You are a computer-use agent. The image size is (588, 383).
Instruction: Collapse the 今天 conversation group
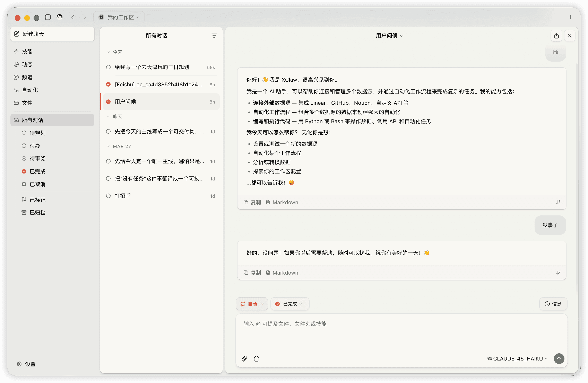click(108, 52)
